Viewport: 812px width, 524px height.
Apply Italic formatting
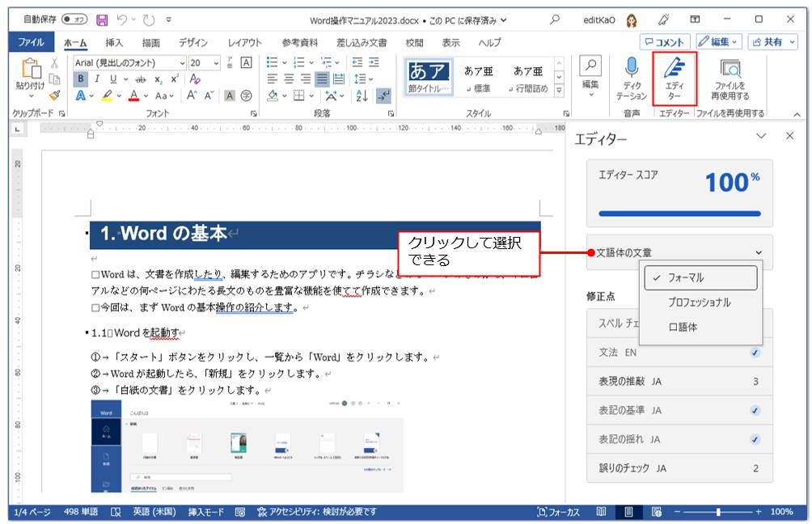[x=97, y=79]
